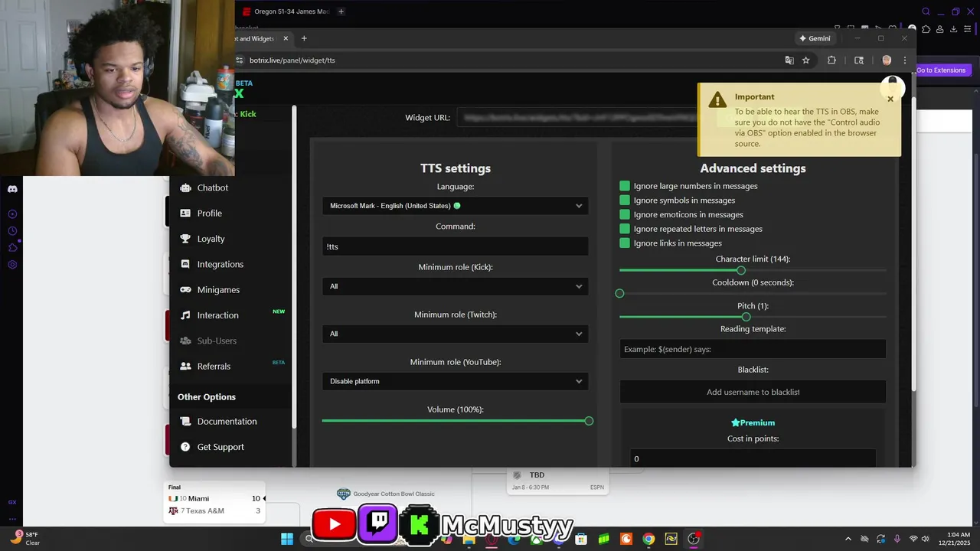Open Windows Start menu
Screen dimensions: 980x551
click(287, 539)
